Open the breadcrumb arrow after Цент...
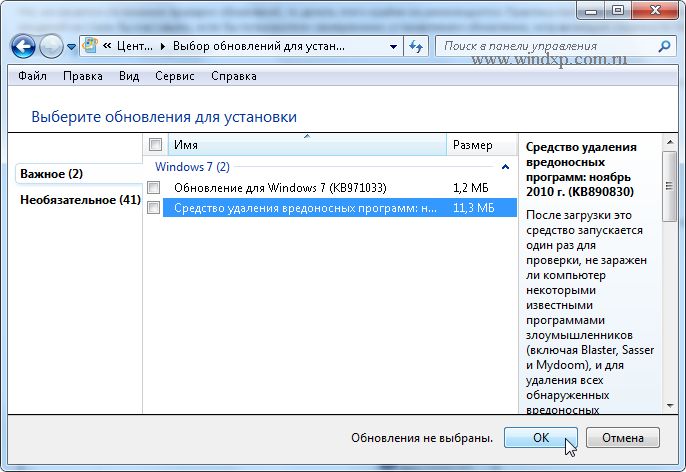This screenshot has height=472, width=686. (163, 46)
